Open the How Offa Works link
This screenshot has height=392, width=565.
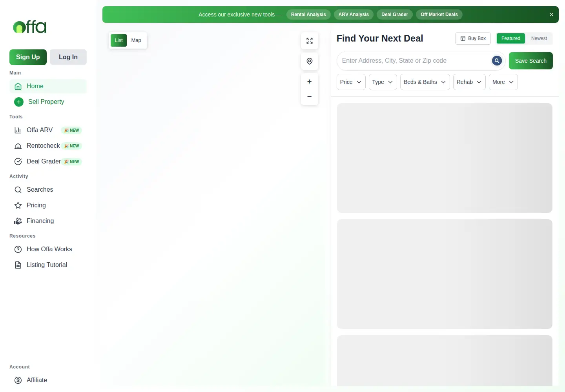click(x=48, y=249)
